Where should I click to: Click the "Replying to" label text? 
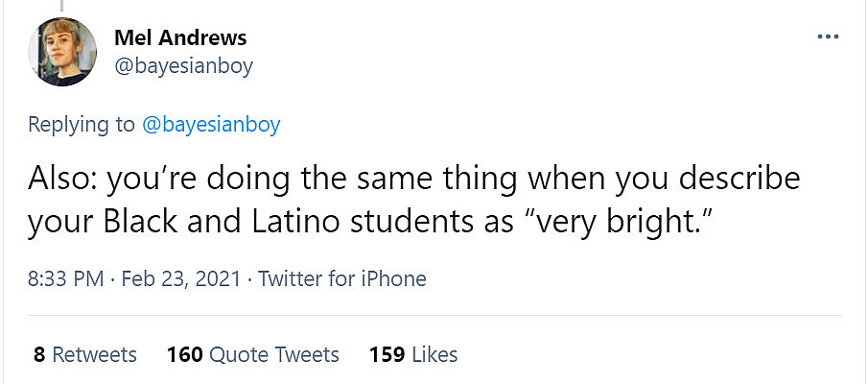pos(82,125)
